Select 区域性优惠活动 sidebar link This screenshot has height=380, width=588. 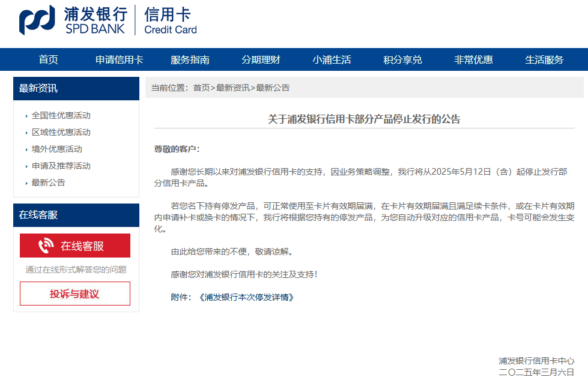click(x=61, y=132)
